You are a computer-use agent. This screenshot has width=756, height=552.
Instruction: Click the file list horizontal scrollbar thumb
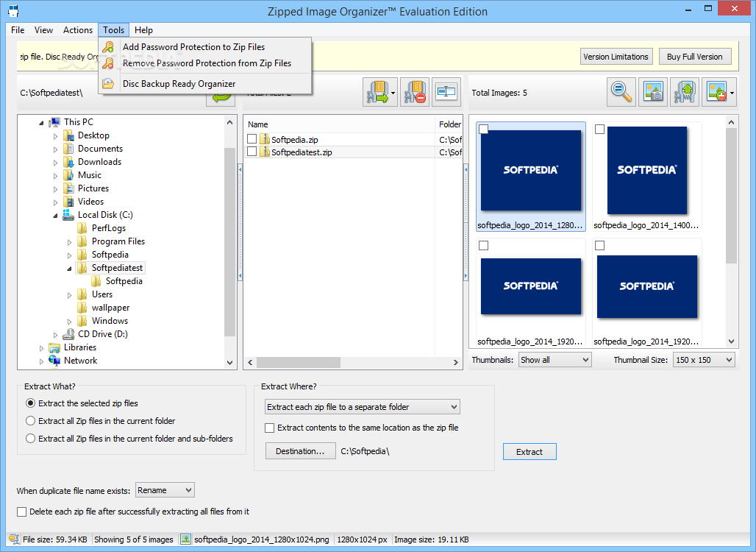[299, 362]
